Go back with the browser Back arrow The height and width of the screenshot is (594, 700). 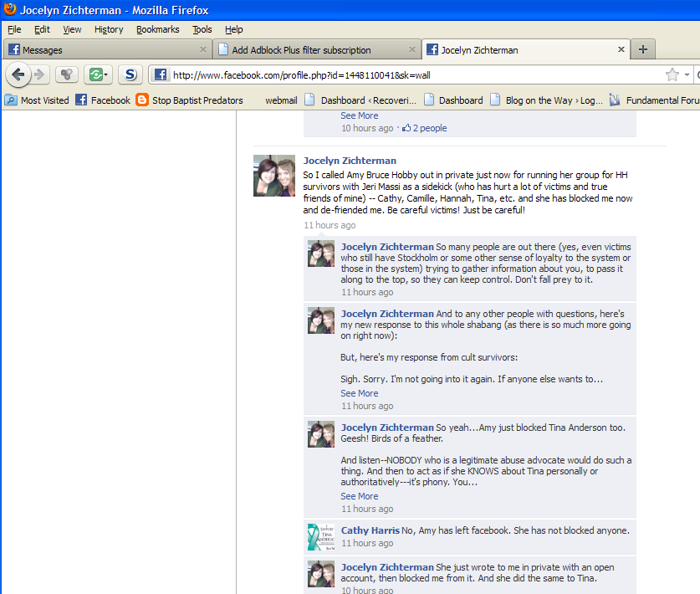(18, 74)
